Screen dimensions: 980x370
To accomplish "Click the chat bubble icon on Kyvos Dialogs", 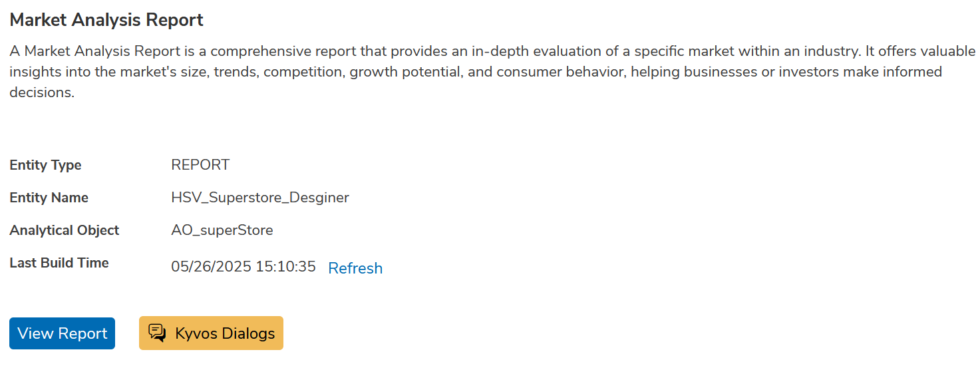I will tap(157, 333).
